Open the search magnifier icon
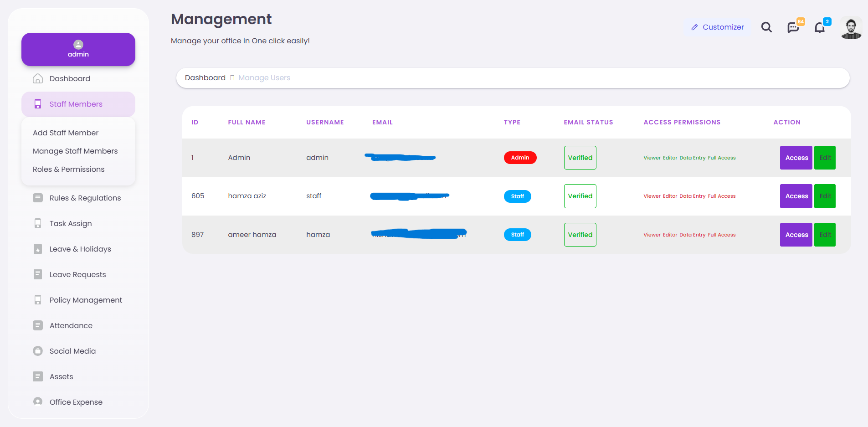The height and width of the screenshot is (427, 868). pos(766,27)
